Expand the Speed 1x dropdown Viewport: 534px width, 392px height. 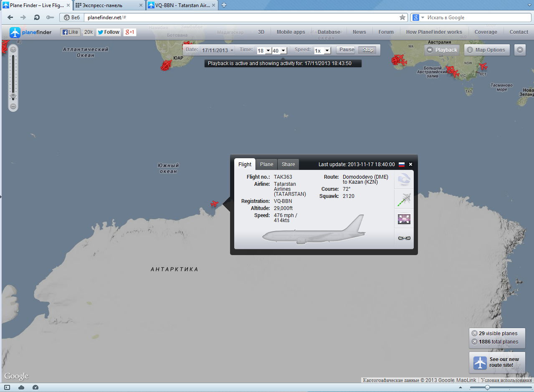click(x=322, y=51)
